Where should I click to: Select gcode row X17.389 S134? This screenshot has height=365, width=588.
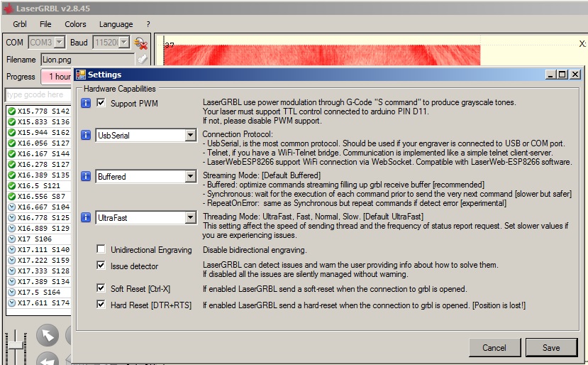[39, 281]
